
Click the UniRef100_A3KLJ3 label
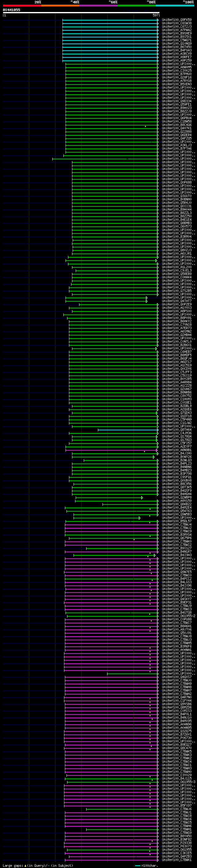(x=177, y=145)
